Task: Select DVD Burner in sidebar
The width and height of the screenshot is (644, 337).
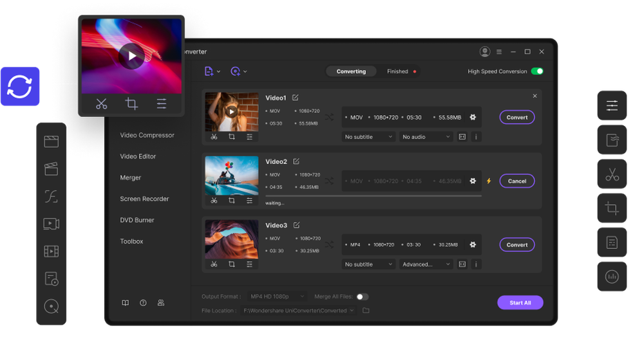Action: [137, 220]
